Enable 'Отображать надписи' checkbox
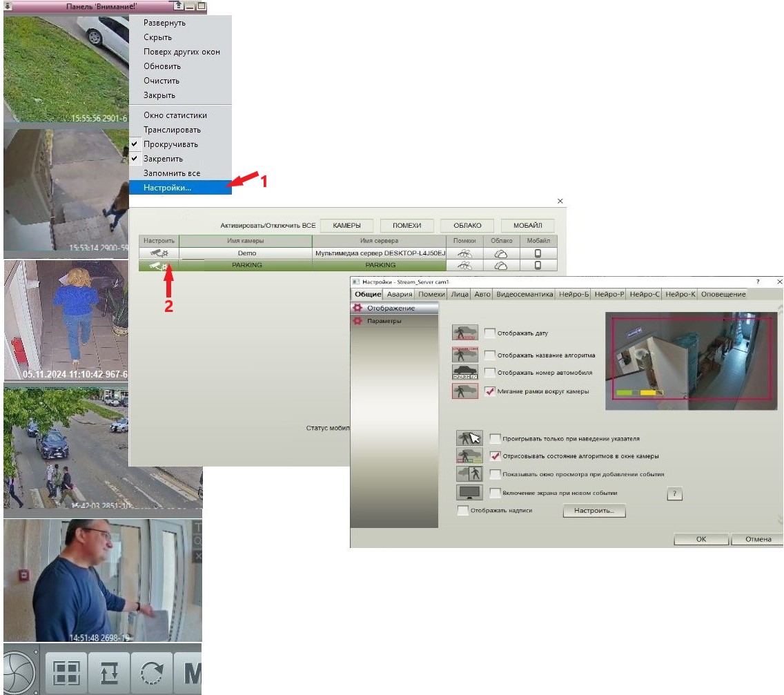 tap(463, 511)
